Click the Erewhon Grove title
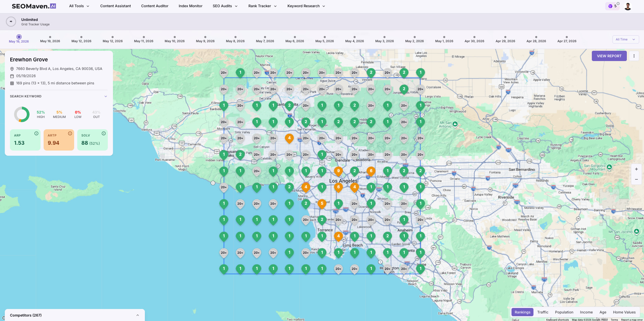Screen dimensions: 644x321 (29, 60)
